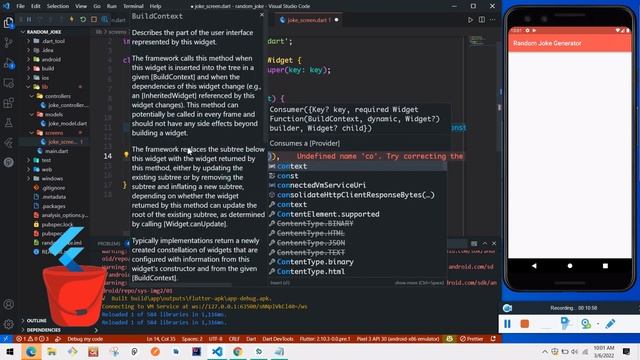Close the bottom panel
Viewport: 640px width, 360px height.
tap(494, 243)
